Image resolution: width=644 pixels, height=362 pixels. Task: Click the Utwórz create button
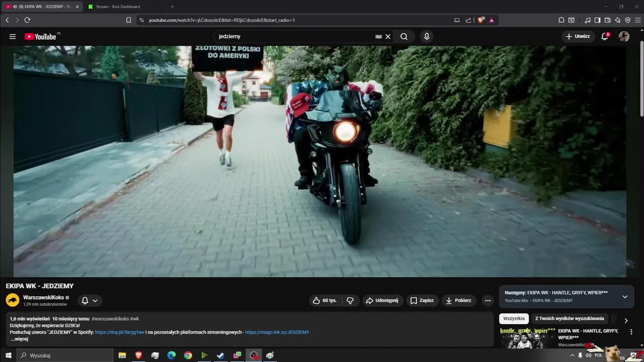tap(578, 37)
